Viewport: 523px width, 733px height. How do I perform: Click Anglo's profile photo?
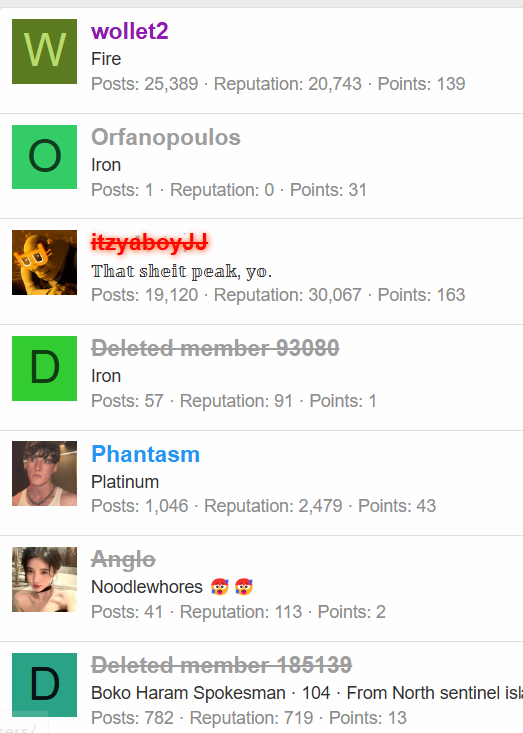pyautogui.click(x=44, y=580)
